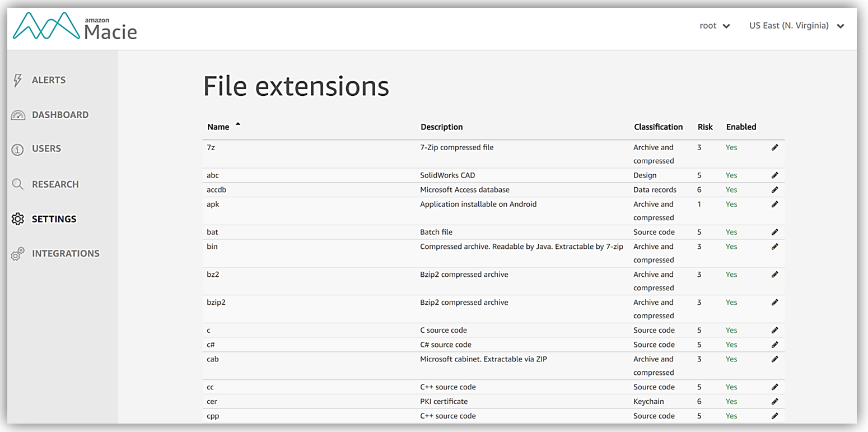The width and height of the screenshot is (868, 432).
Task: Click the Alerts lightning bolt icon
Action: [x=17, y=80]
